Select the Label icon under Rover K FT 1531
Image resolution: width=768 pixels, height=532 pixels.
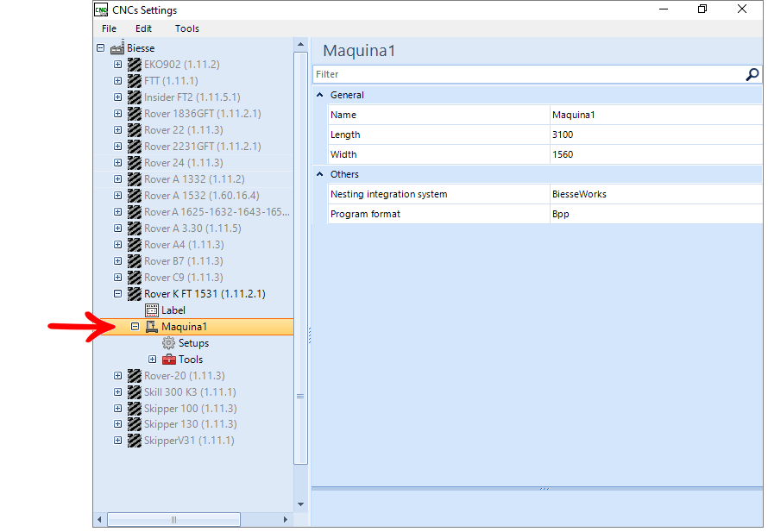[152, 310]
